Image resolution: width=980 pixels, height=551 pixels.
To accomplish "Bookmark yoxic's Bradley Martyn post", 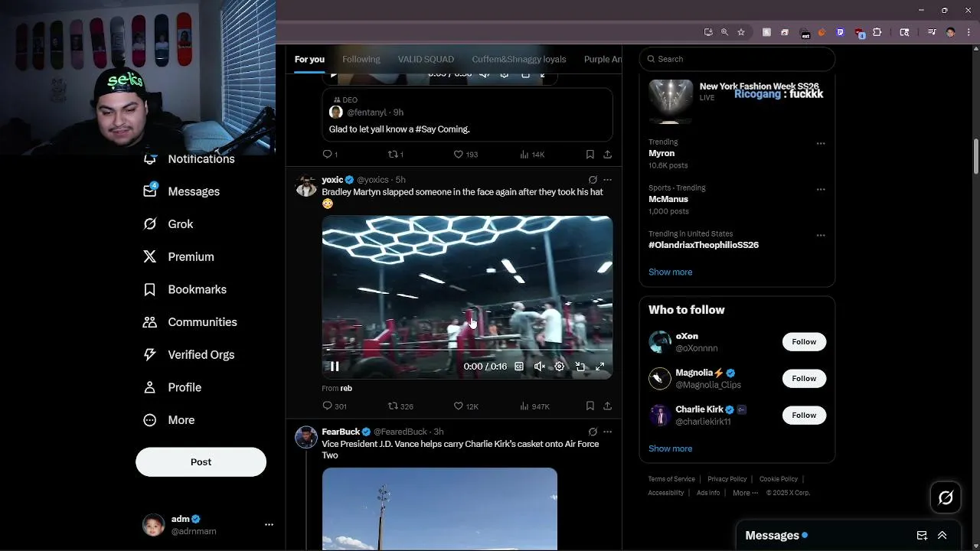I will click(590, 406).
